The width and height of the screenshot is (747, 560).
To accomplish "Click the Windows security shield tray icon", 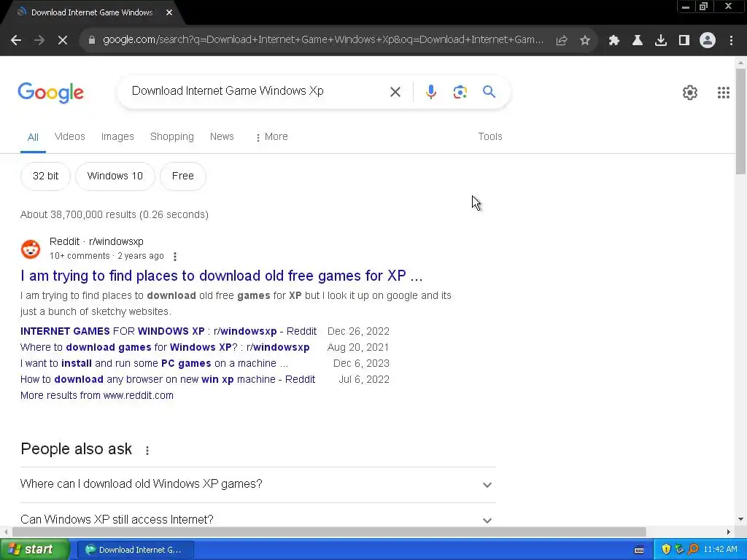I will pos(666,549).
